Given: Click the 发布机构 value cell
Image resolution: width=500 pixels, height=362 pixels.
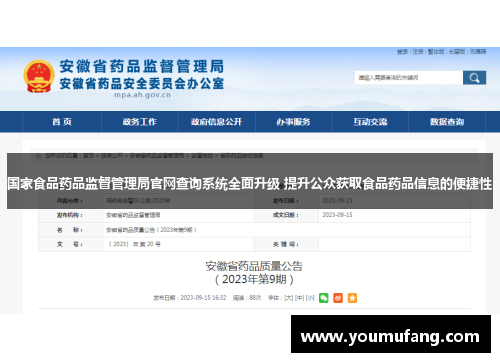Looking at the screenshot, I should click(x=178, y=215).
